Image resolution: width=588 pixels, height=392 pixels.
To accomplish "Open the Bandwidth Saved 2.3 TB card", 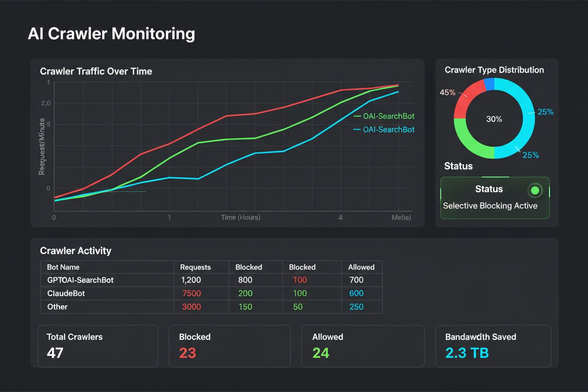I will [493, 346].
